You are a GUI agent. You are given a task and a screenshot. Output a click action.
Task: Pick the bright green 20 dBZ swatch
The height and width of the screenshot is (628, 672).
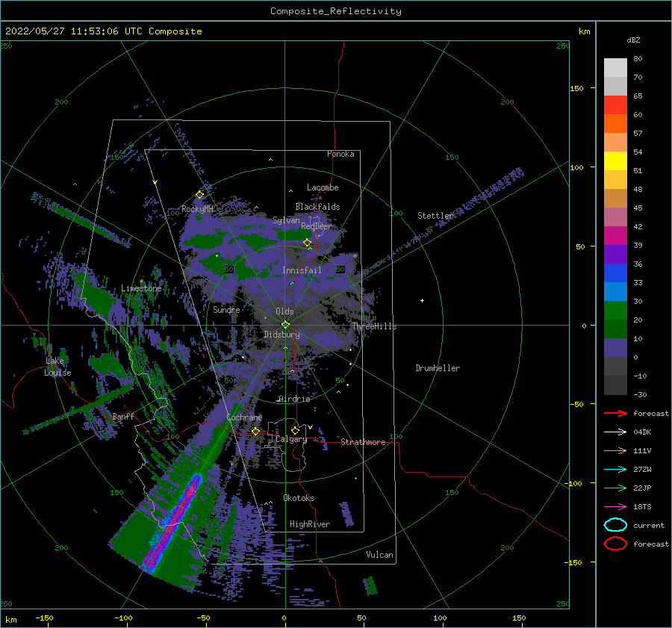[x=615, y=311]
